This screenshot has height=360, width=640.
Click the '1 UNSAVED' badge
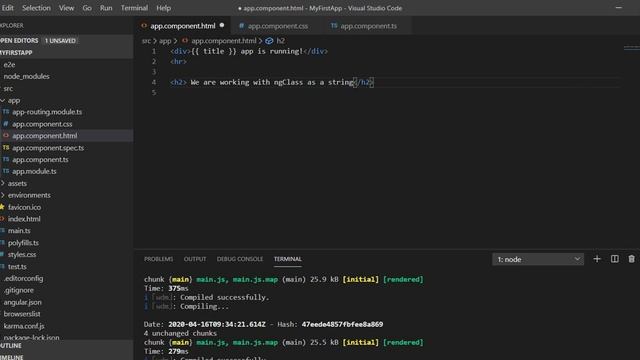click(60, 41)
